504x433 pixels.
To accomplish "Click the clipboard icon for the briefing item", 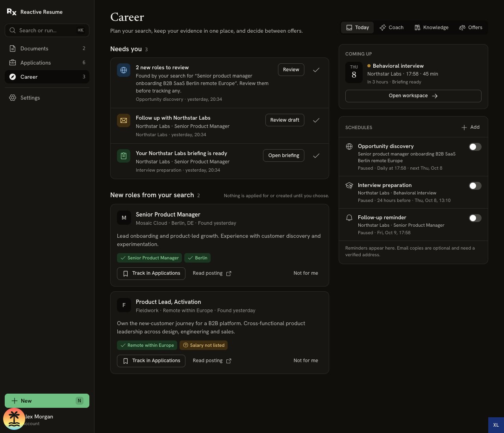I will pos(124,156).
